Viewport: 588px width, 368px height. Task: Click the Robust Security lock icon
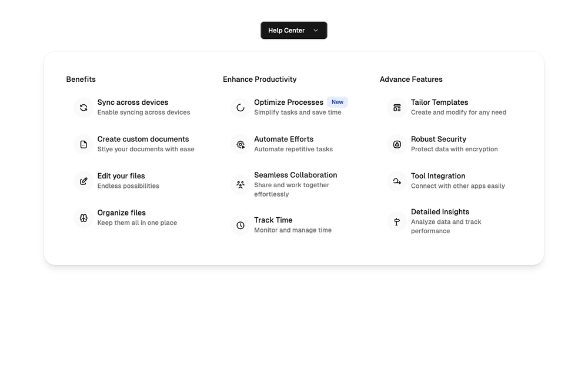coord(397,145)
